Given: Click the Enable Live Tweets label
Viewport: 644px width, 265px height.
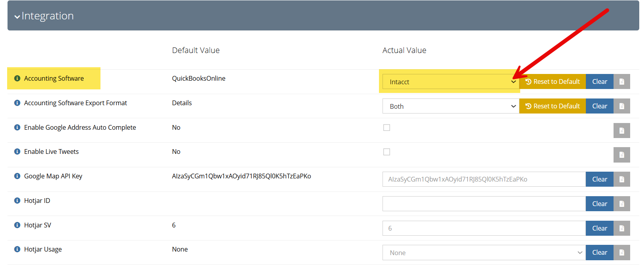Looking at the screenshot, I should coord(51,151).
